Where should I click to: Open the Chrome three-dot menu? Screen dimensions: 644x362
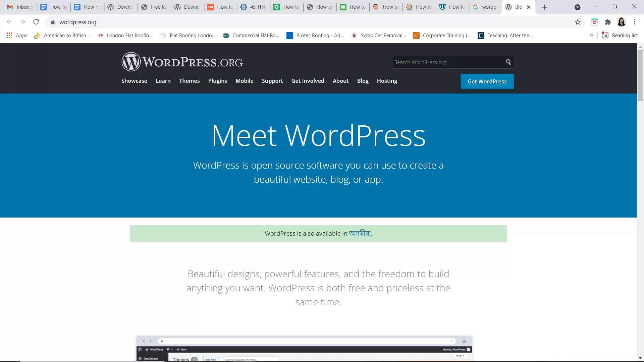point(635,22)
